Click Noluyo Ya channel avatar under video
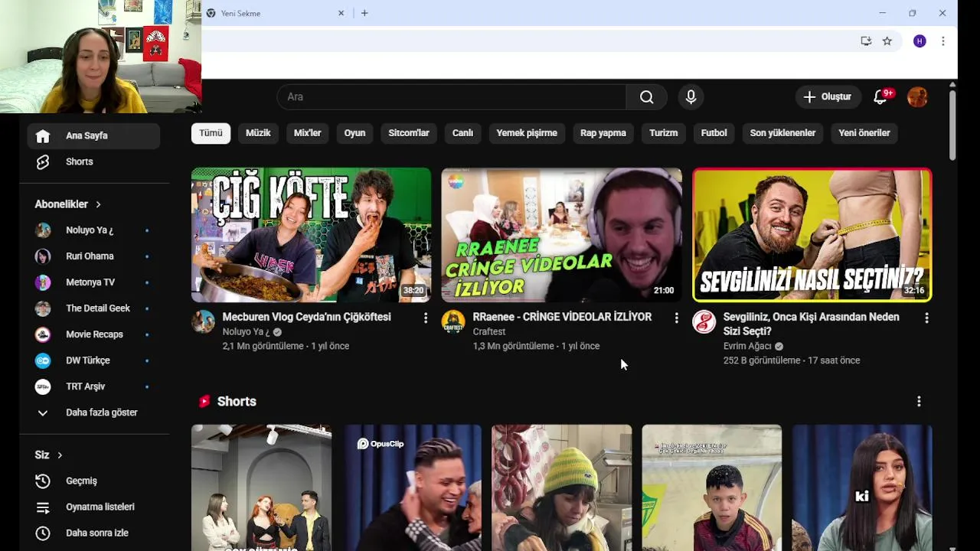This screenshot has height=551, width=980. coord(203,321)
